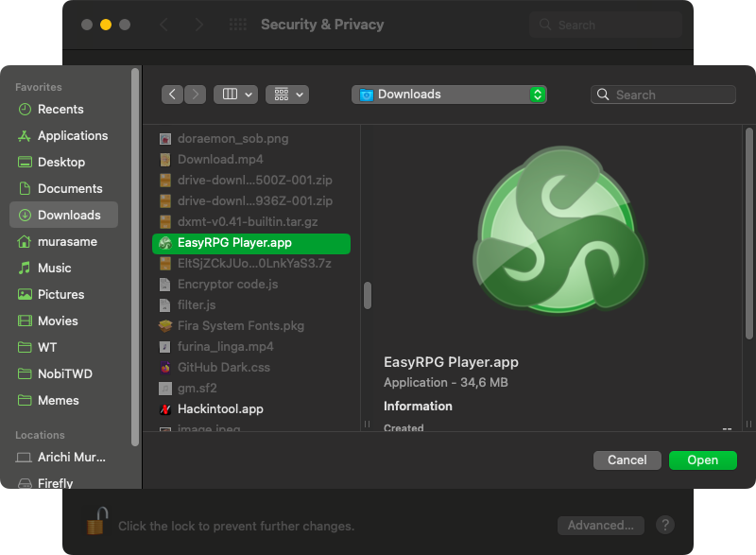Click the Advanced… button

600,525
